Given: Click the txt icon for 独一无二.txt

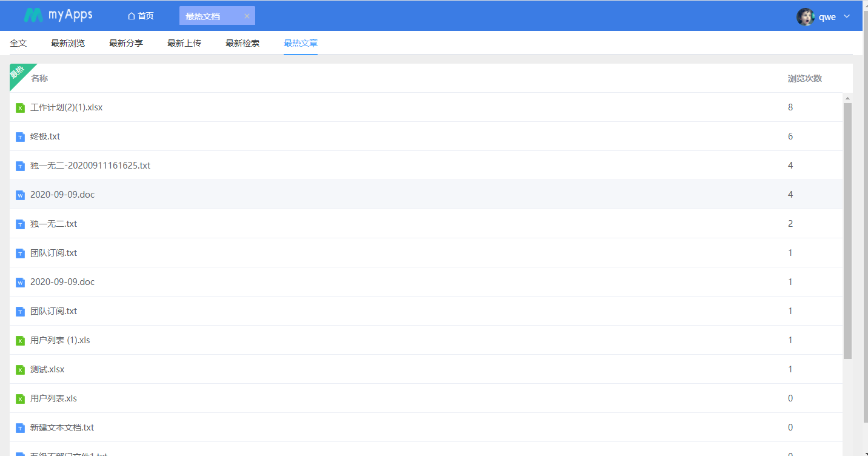Looking at the screenshot, I should [x=20, y=224].
